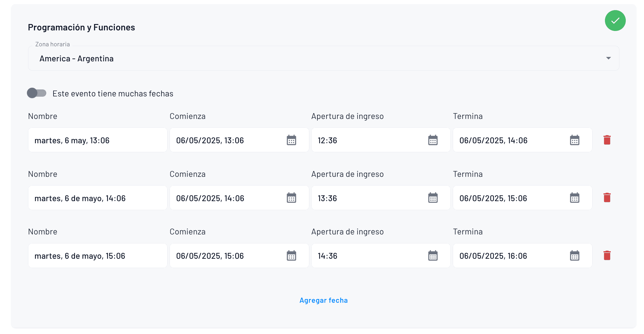The width and height of the screenshot is (644, 334).
Task: Open calendar picker for second Comienza field
Action: point(292,198)
